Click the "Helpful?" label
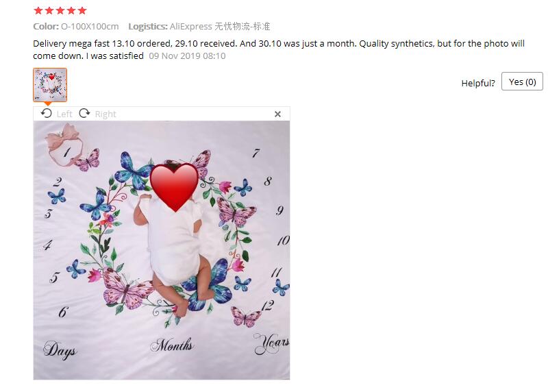Screen dimensions: 548x392 click(478, 83)
